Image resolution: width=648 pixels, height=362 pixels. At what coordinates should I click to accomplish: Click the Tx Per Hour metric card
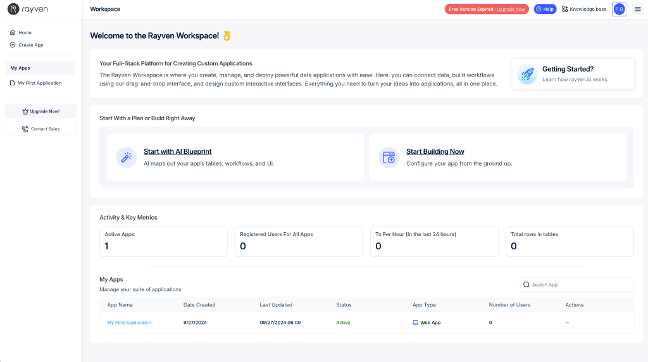(x=434, y=241)
